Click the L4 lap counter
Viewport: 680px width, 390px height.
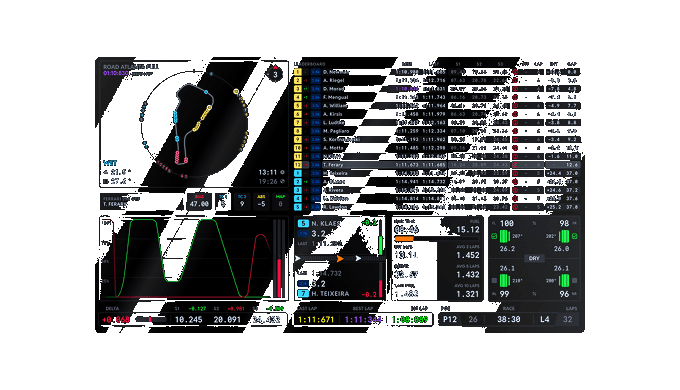coord(545,319)
